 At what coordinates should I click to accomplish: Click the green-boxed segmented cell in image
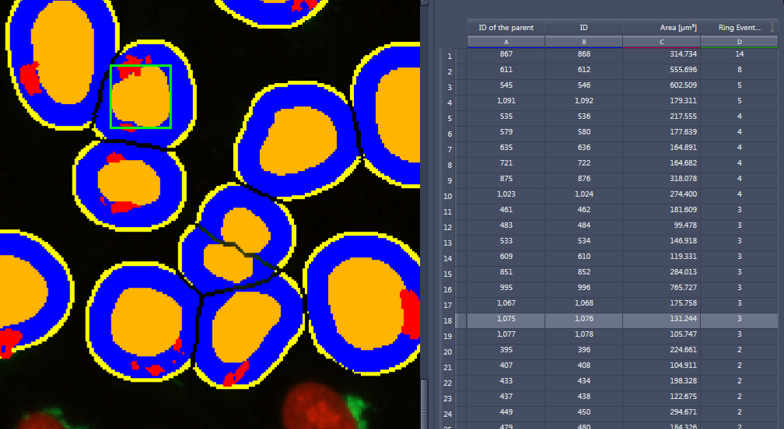140,97
